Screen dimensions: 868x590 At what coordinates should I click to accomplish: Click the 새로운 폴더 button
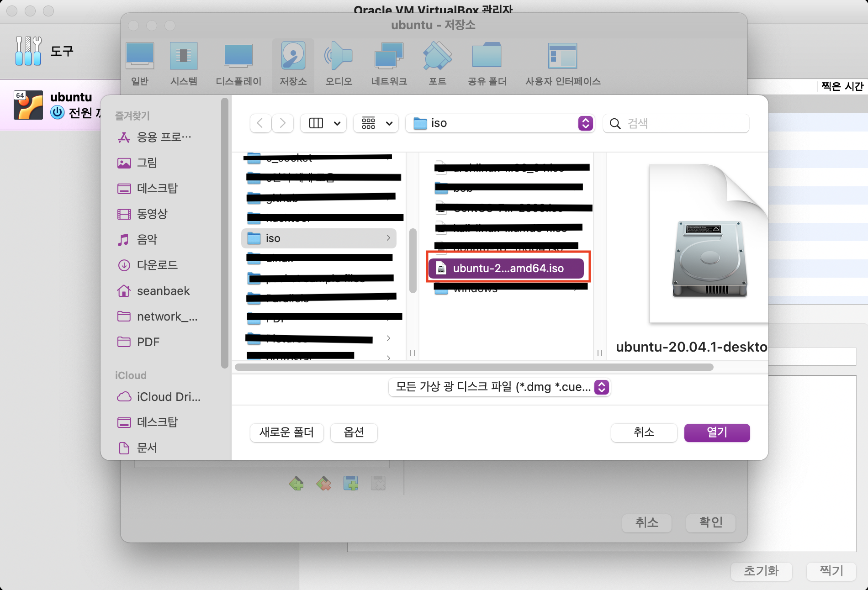[287, 432]
